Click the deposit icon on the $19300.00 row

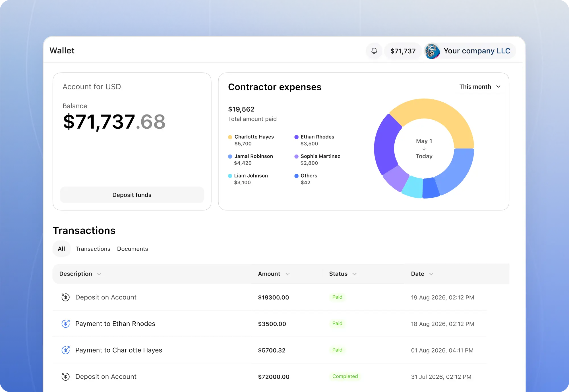point(66,297)
